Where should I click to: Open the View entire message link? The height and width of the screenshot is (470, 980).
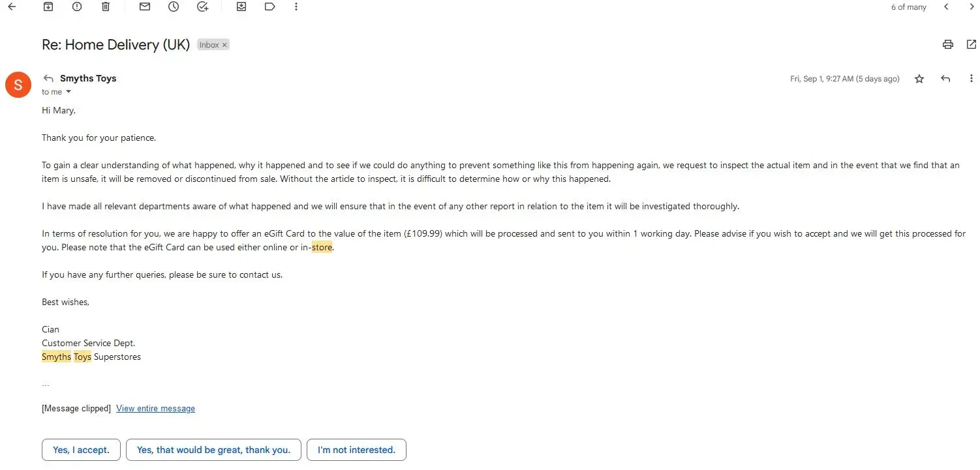pos(155,409)
